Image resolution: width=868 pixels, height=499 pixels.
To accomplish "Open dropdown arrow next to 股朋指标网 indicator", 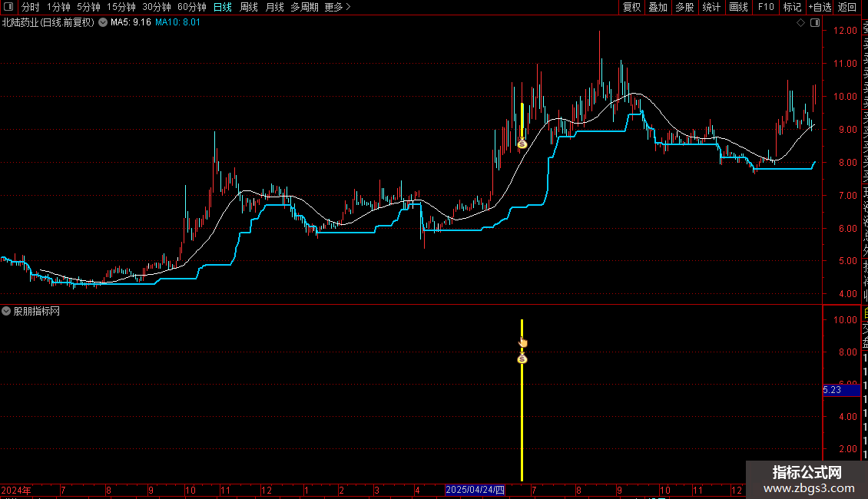I will (6, 312).
